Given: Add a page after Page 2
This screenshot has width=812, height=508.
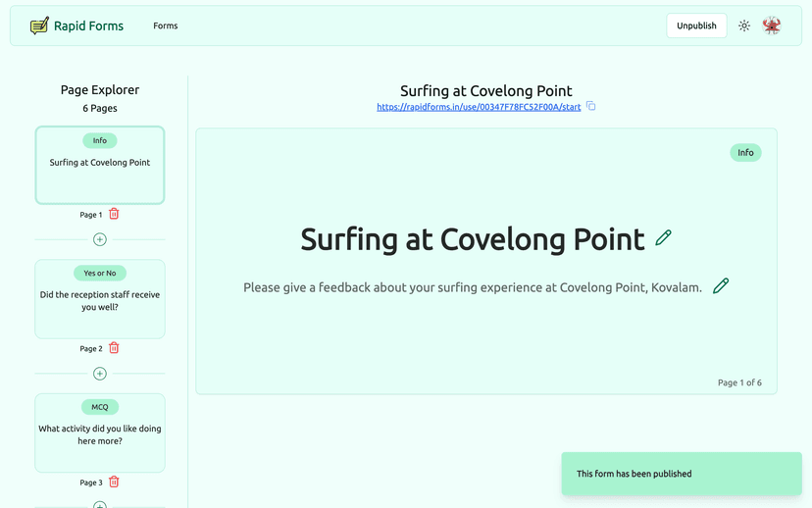Looking at the screenshot, I should click(x=100, y=374).
